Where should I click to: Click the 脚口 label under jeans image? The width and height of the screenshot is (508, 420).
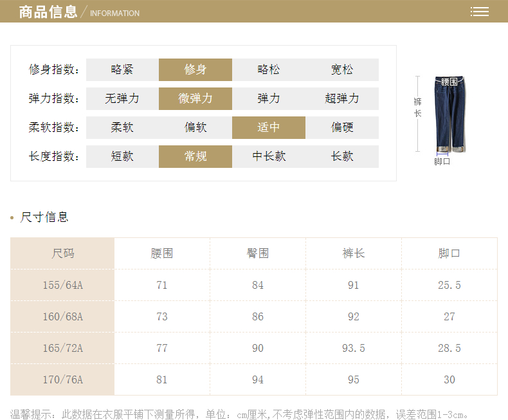[442, 161]
